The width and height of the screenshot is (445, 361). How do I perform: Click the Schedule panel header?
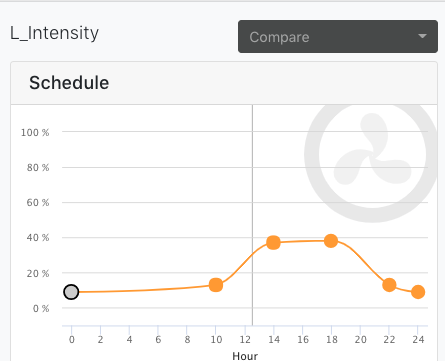click(224, 83)
